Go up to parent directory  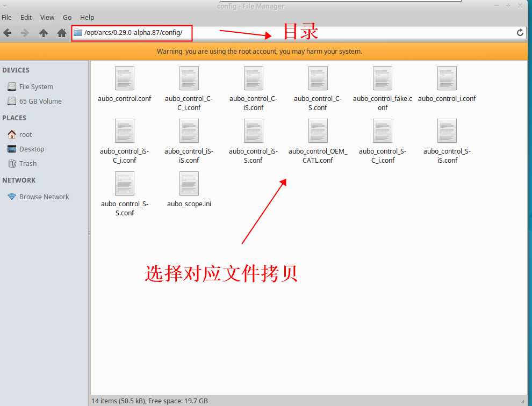44,33
